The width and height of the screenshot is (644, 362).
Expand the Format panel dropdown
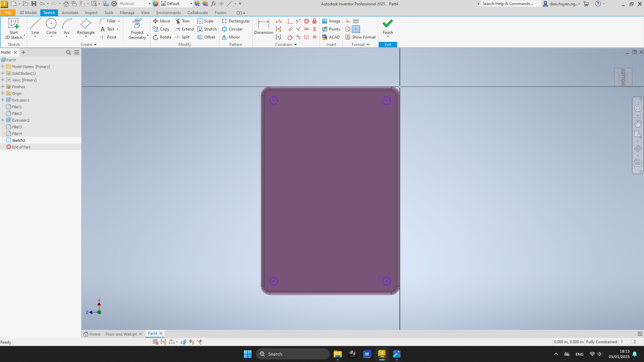[361, 45]
